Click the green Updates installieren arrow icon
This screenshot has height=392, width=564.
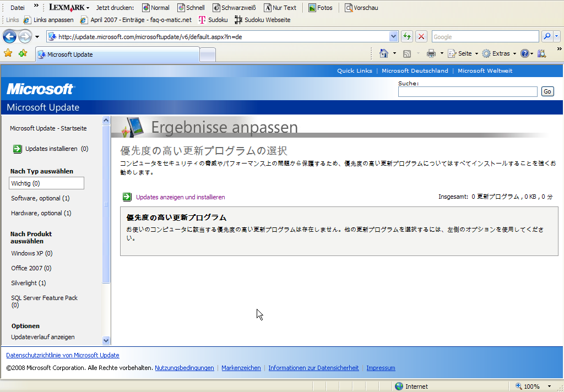[17, 149]
